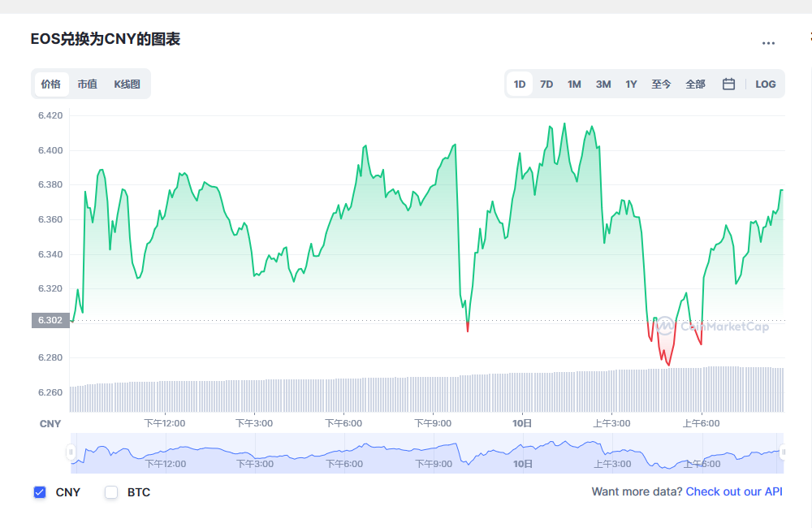The image size is (812, 528).
Task: Click the 下午6:00 x-axis label on main chart
Action: click(343, 423)
